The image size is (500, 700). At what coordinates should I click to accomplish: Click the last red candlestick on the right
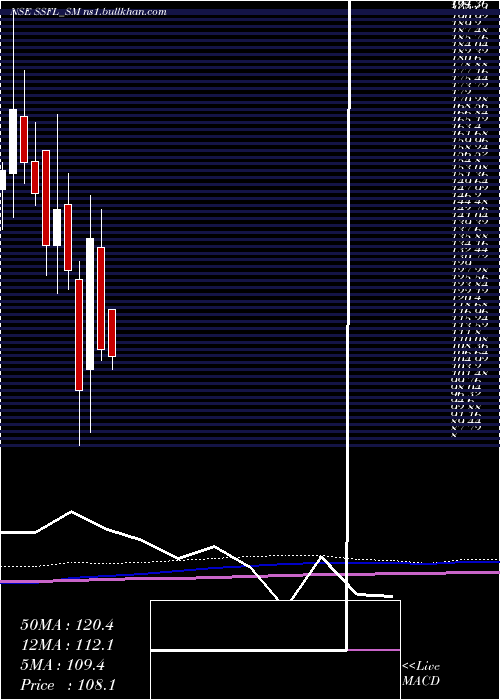click(x=112, y=333)
